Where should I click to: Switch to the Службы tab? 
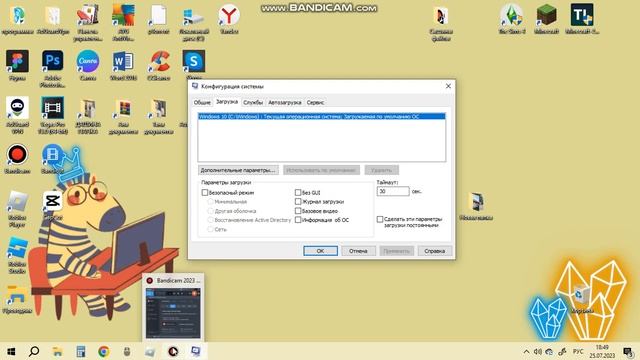tap(253, 102)
